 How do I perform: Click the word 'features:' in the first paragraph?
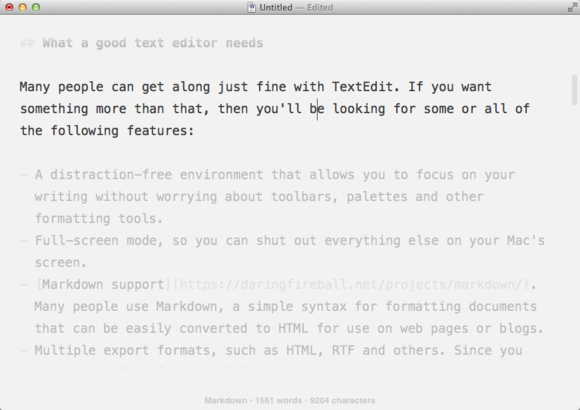[x=160, y=131]
